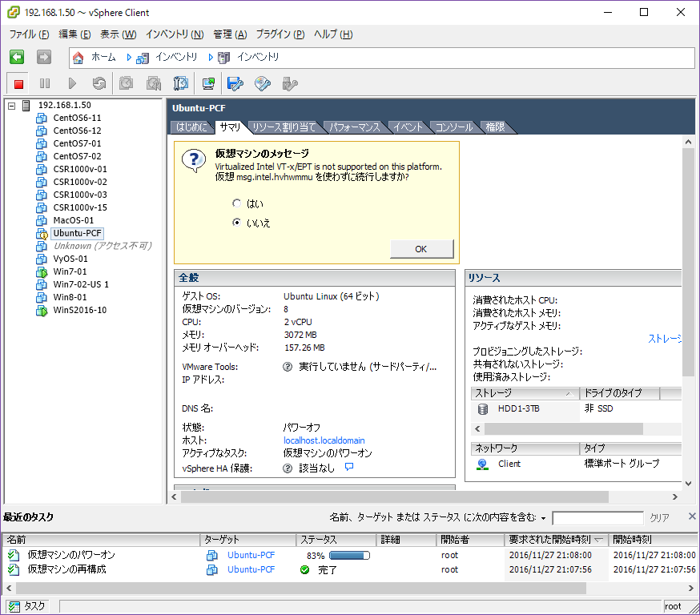The image size is (700, 615).
Task: Click the forward navigation arrow
Action: point(44,57)
